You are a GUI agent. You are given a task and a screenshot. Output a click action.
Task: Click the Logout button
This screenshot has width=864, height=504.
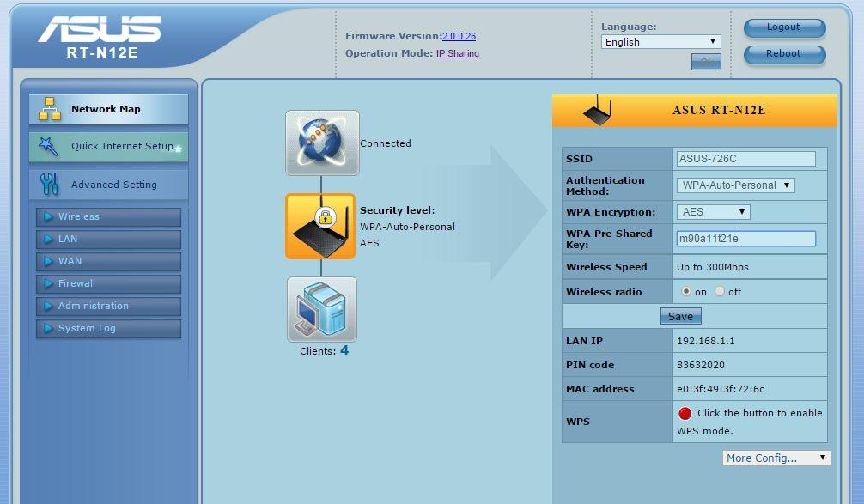tap(785, 27)
